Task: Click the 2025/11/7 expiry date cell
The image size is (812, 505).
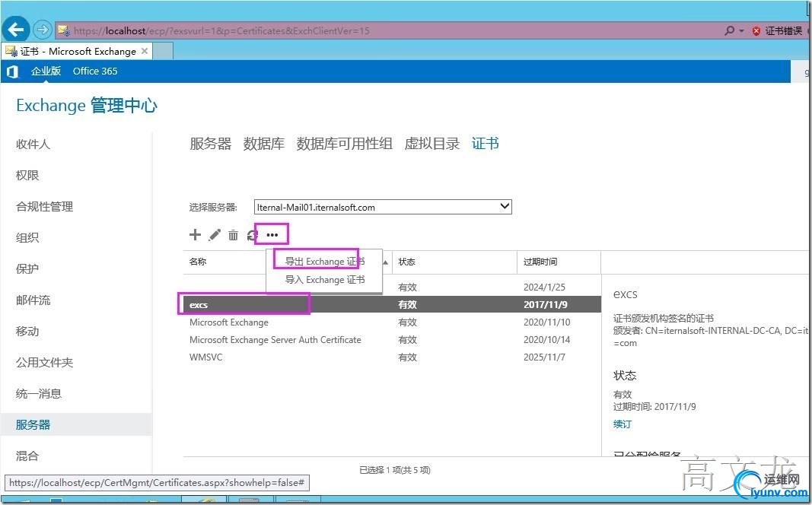Action: point(544,357)
